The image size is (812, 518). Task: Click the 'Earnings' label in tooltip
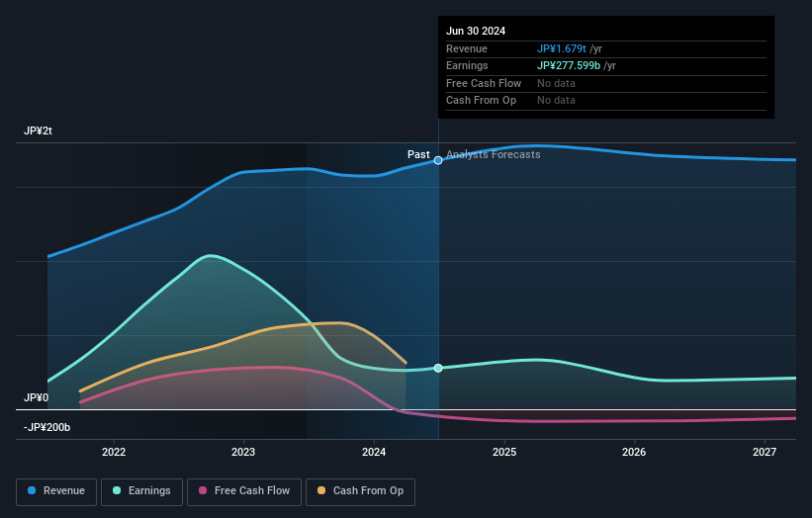click(467, 65)
